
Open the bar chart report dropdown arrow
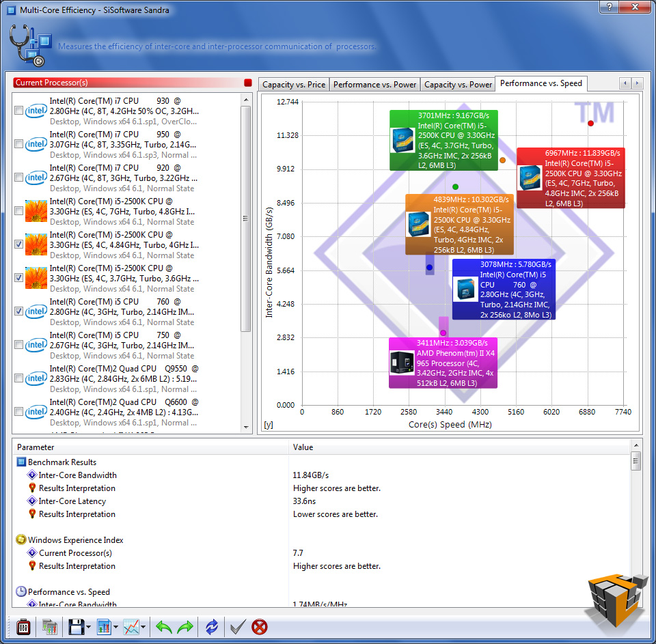115,628
